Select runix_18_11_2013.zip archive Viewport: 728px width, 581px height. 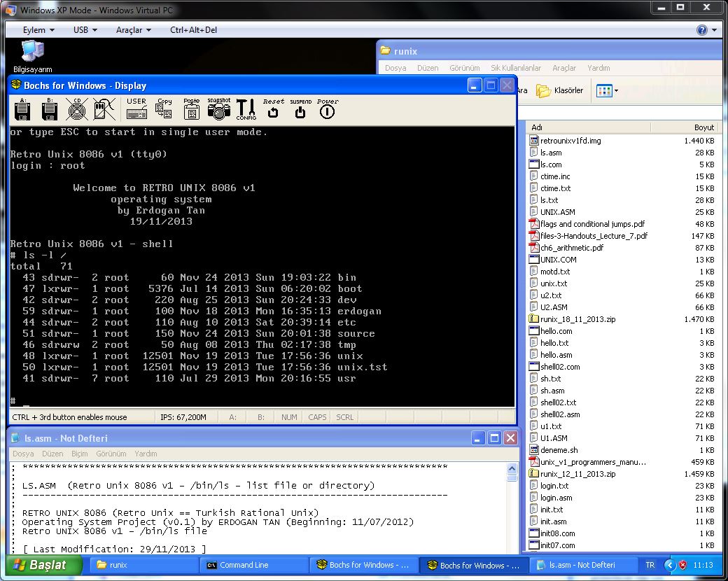click(577, 319)
